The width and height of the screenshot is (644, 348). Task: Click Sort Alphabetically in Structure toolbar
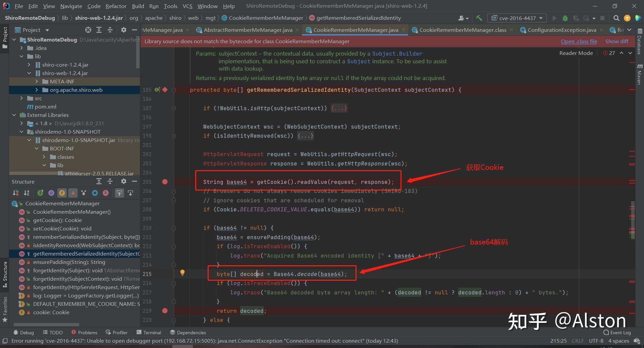[26, 193]
